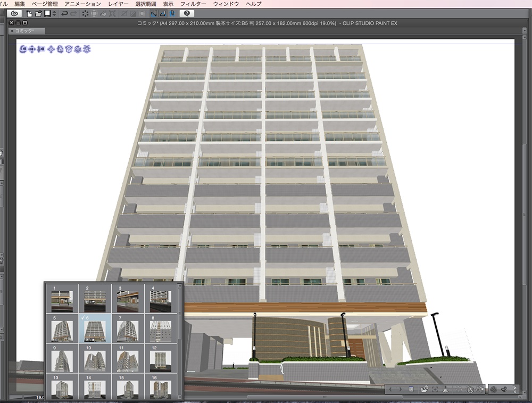The height and width of the screenshot is (403, 532).
Task: Toggle snap-to-ground in the 3D object launcher
Action: click(x=446, y=389)
